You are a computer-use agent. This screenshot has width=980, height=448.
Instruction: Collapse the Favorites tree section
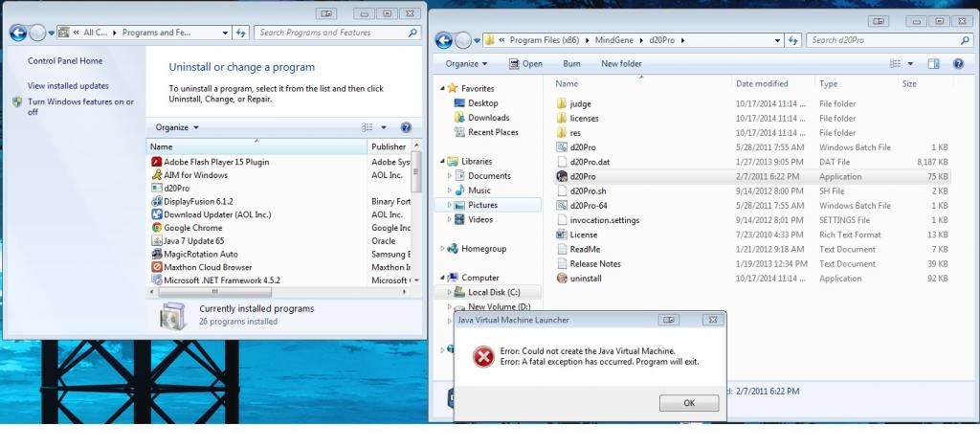pyautogui.click(x=443, y=88)
